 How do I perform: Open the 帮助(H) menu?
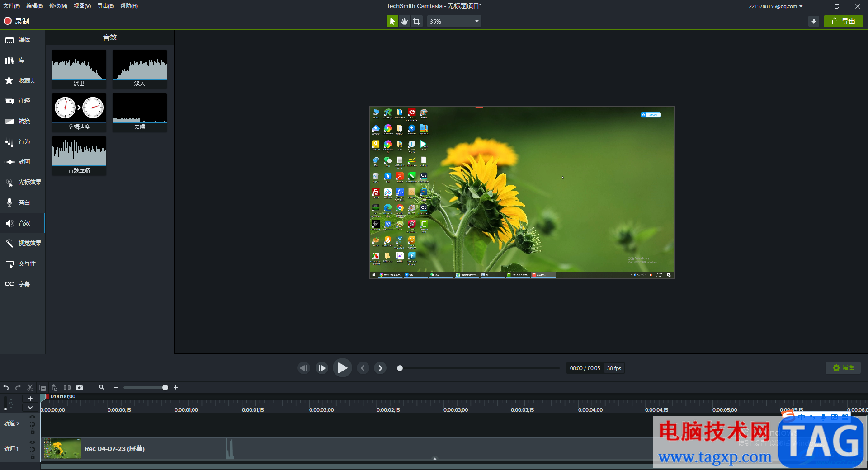click(x=129, y=6)
